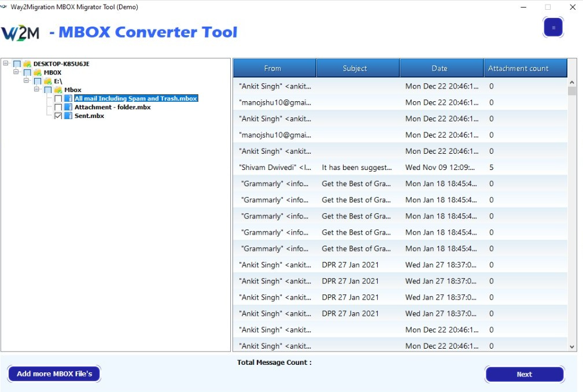The image size is (583, 392).
Task: Collapse the Mbox subfolder node
Action: point(37,90)
